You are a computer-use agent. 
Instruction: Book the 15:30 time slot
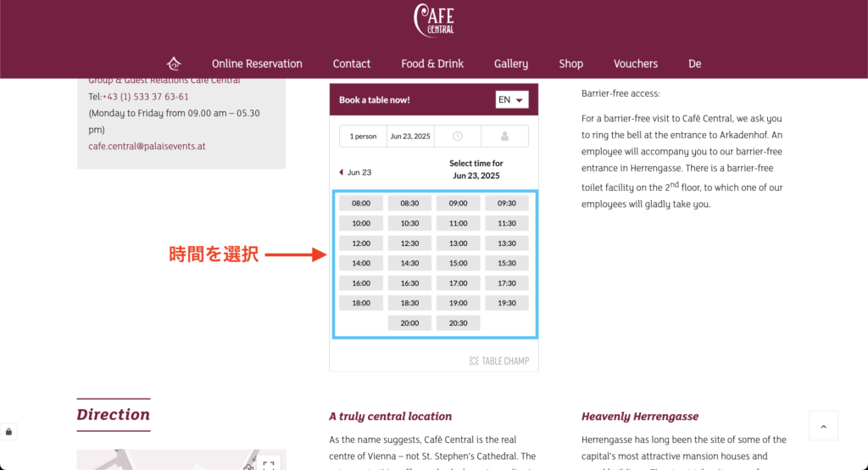(x=507, y=263)
